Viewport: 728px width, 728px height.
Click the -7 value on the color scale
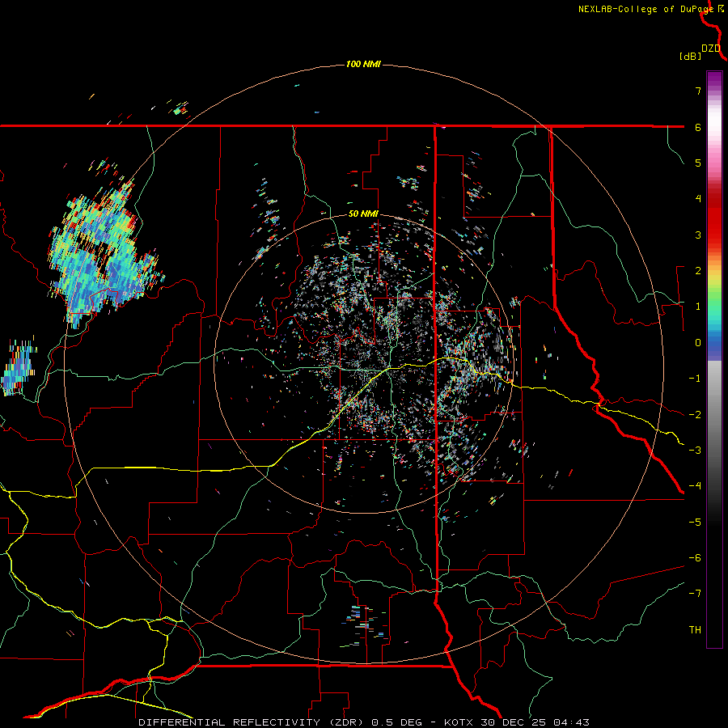[x=695, y=594]
